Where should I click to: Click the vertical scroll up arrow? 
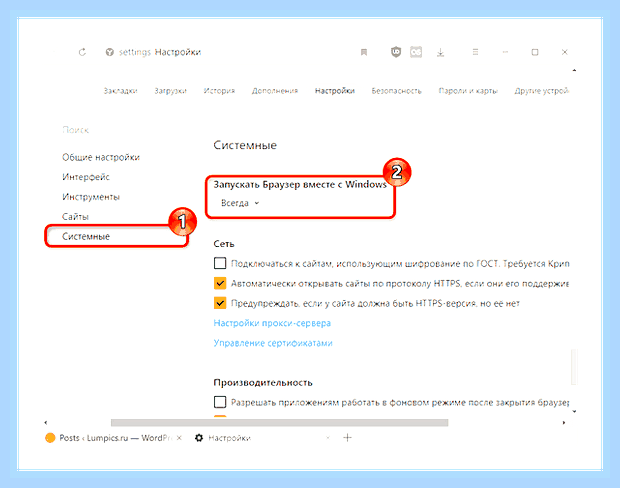click(574, 70)
